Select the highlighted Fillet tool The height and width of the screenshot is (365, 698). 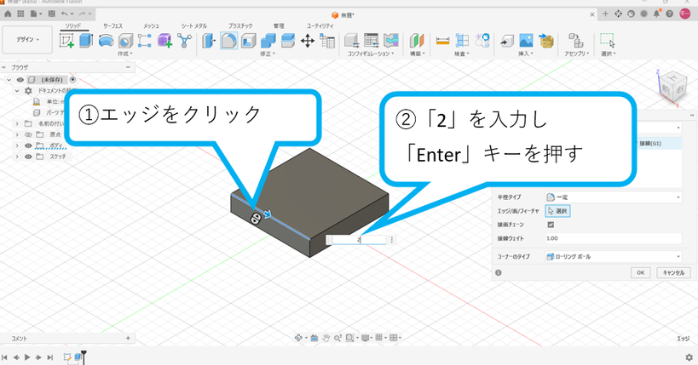point(229,41)
